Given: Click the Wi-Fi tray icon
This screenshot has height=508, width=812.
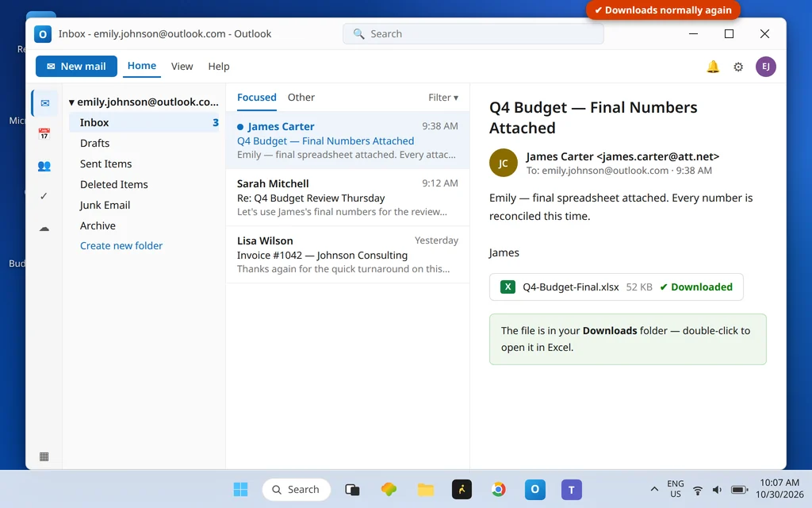Looking at the screenshot, I should coord(698,490).
